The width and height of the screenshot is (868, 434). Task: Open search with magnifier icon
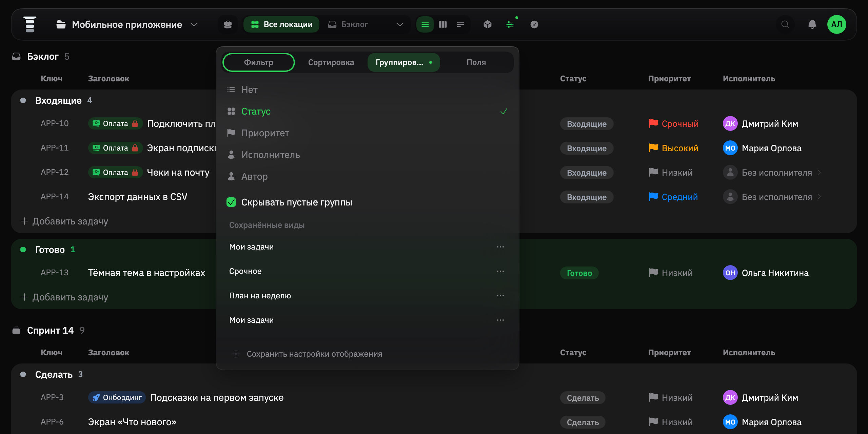785,24
